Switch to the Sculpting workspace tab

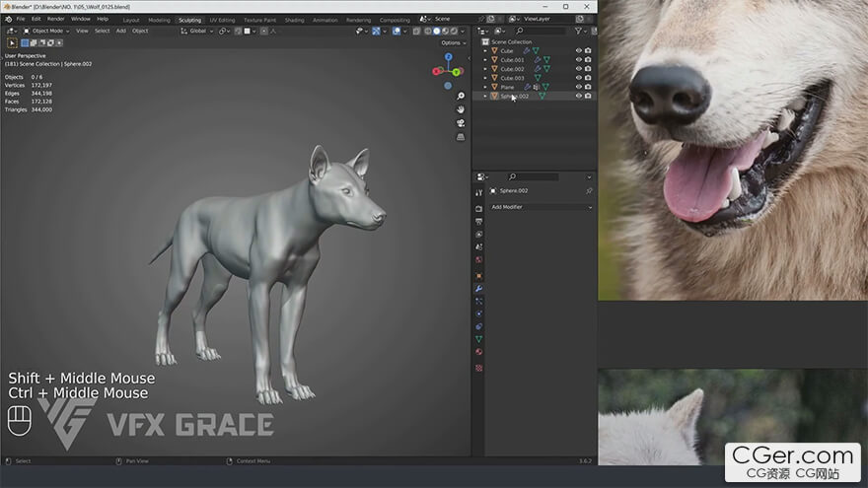coord(189,20)
